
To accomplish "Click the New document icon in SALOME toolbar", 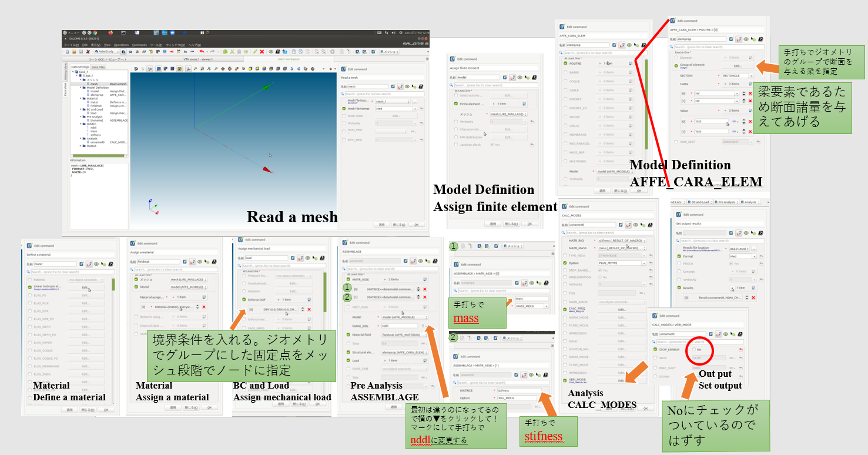I will pyautogui.click(x=67, y=52).
